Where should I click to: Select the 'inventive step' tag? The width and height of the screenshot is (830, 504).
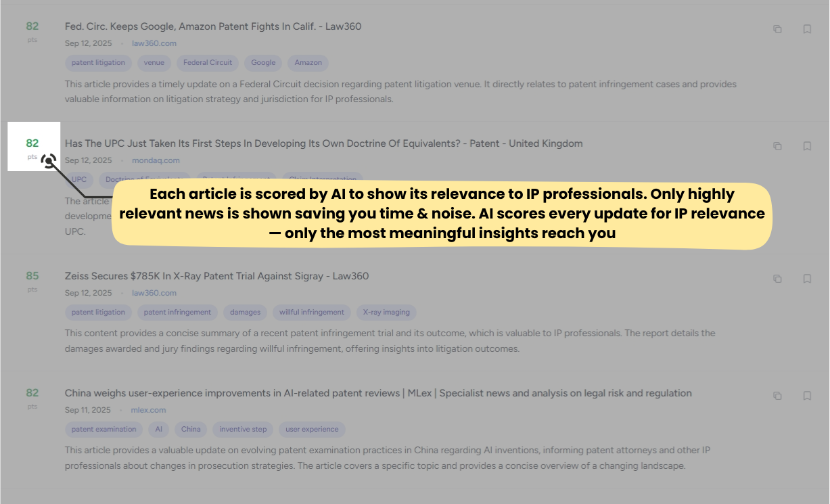point(243,430)
